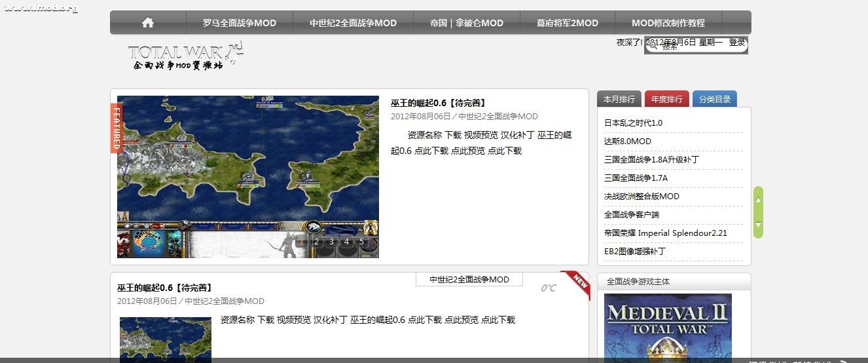The image size is (868, 363).
Task: Go to the home page icon
Action: point(148,22)
